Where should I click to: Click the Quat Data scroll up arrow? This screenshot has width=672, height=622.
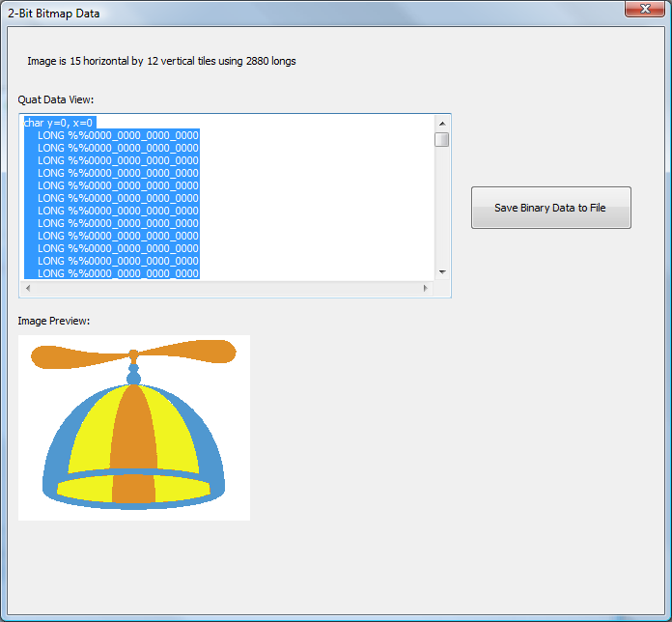click(442, 124)
